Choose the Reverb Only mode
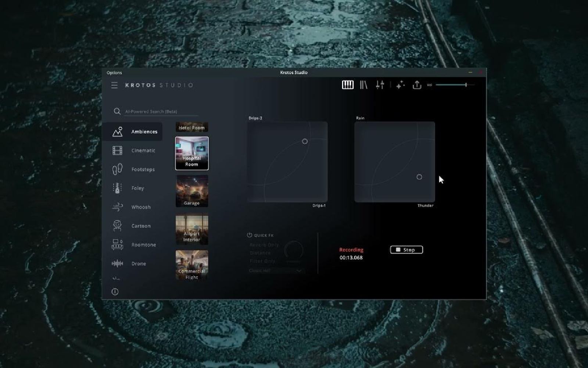 (x=264, y=245)
